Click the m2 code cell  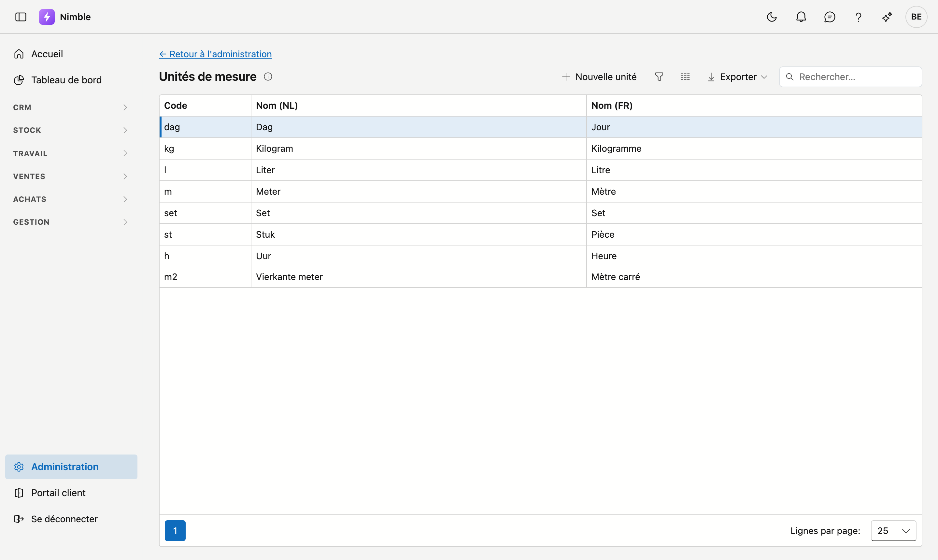coord(205,277)
